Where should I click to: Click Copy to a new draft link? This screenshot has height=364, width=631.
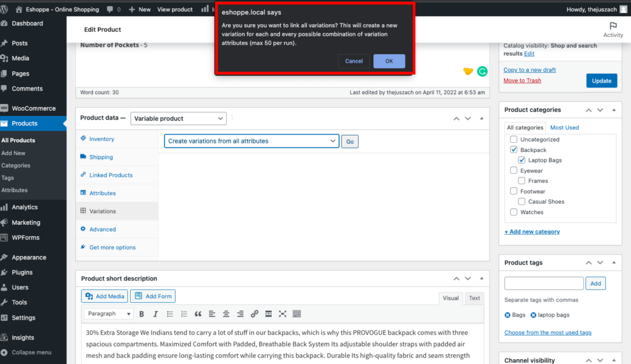[x=529, y=70]
